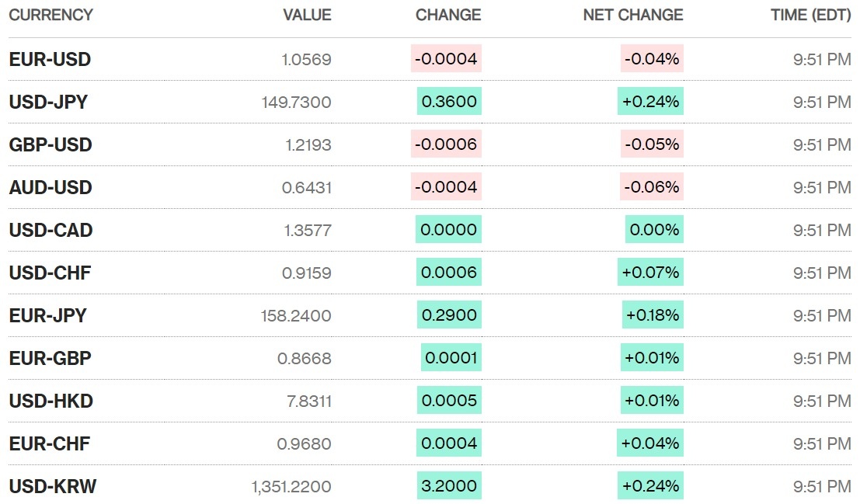Screen dimensions: 860x504
Task: Click the red -0.04% EUR-USD net change
Action: pyautogui.click(x=652, y=59)
